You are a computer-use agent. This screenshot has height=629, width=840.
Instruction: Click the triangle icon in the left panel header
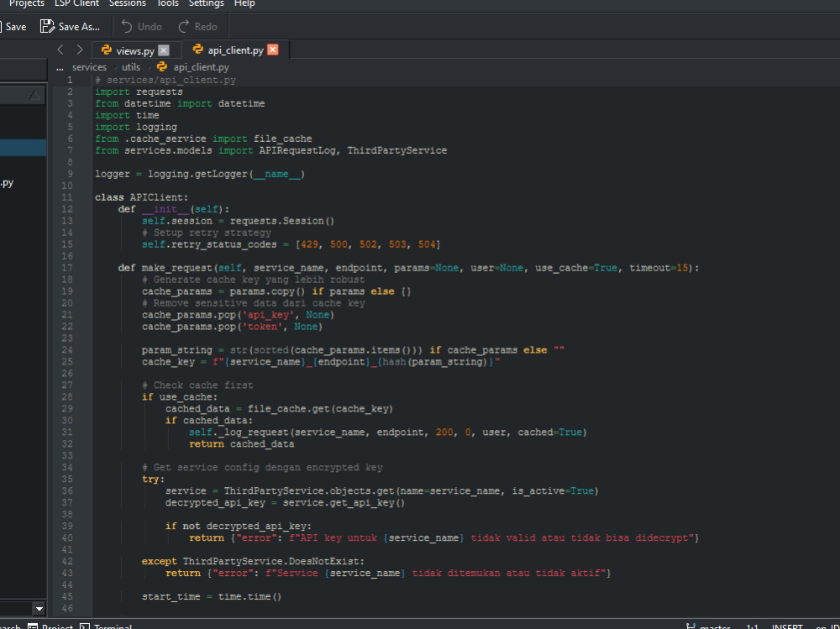click(34, 96)
